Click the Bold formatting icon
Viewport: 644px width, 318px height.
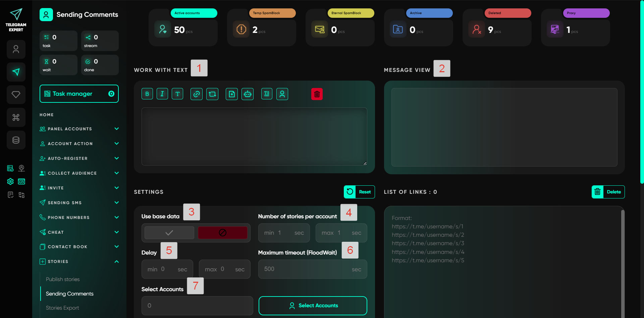coord(147,94)
